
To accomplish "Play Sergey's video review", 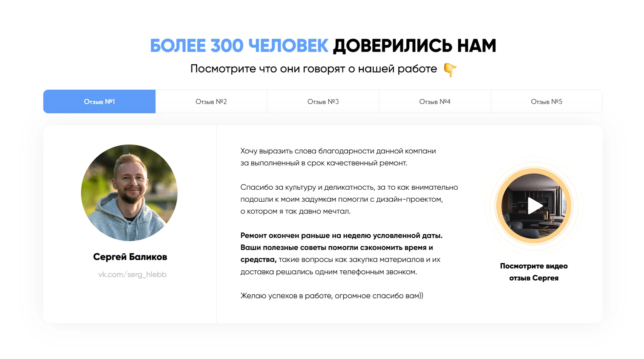I will point(535,206).
